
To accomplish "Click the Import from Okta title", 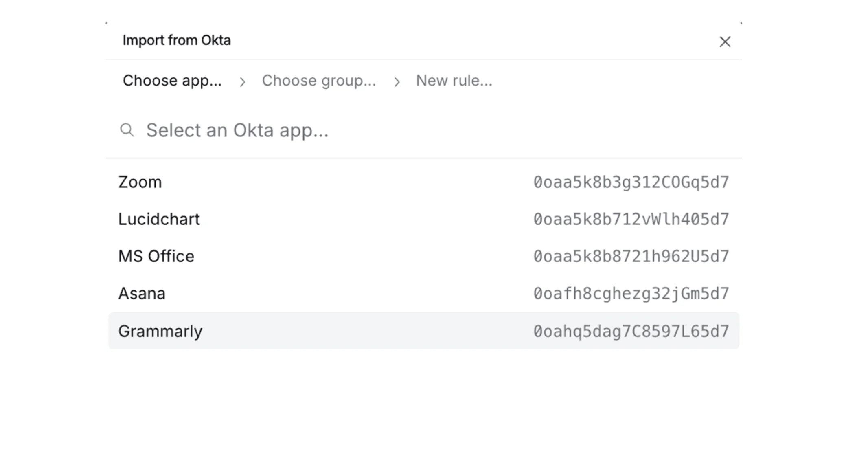I will coord(177,40).
